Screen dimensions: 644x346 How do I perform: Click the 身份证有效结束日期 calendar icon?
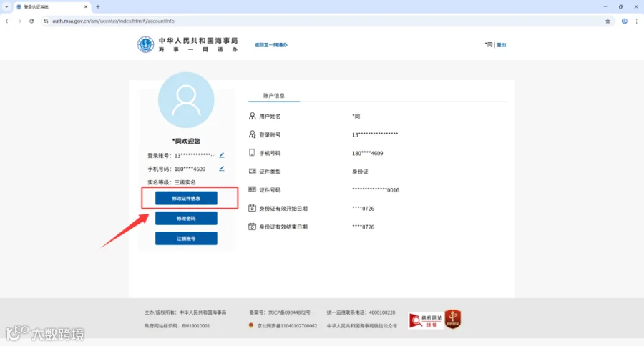point(252,227)
